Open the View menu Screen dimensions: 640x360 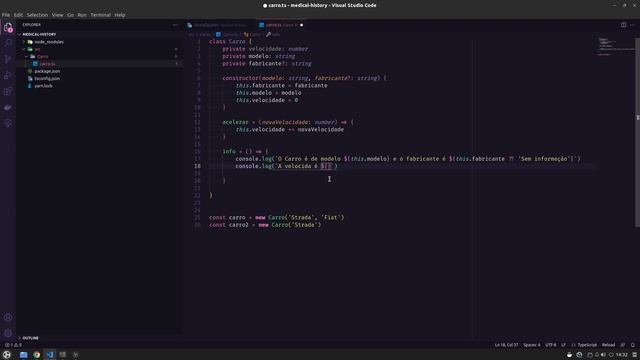coord(57,15)
